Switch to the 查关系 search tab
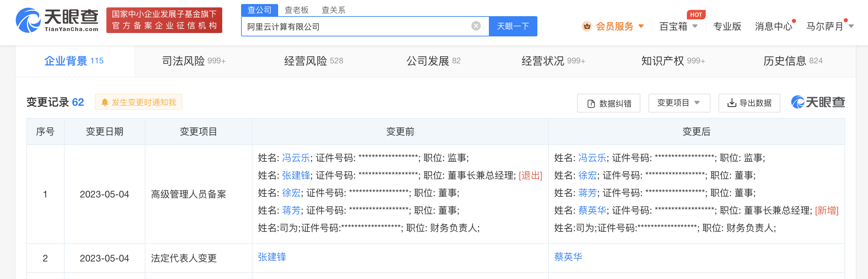868x279 pixels. click(x=333, y=10)
